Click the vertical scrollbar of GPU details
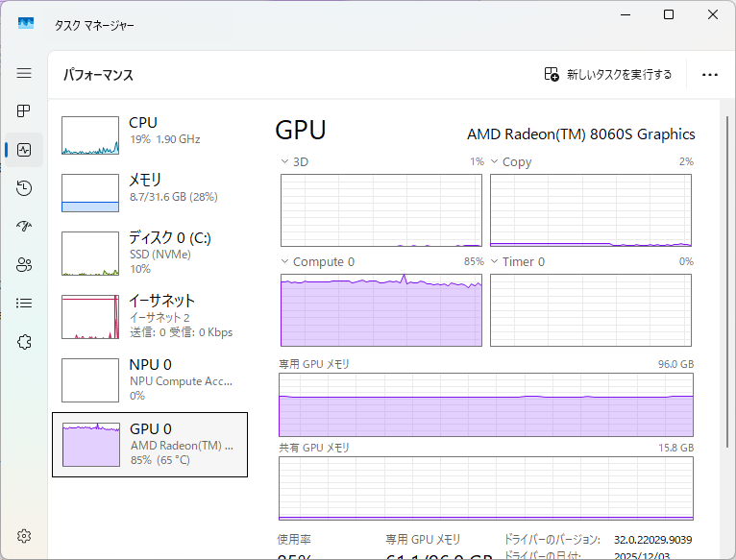 [x=727, y=281]
